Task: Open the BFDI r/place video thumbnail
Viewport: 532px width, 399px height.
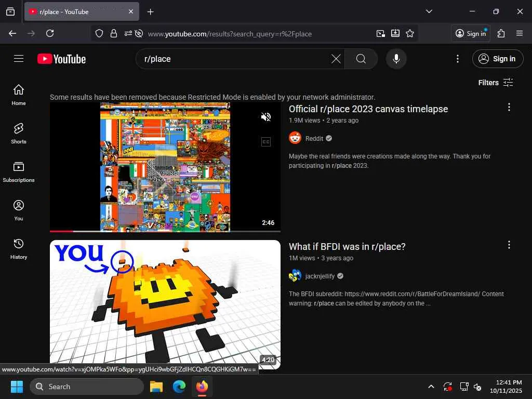Action: coord(165,304)
